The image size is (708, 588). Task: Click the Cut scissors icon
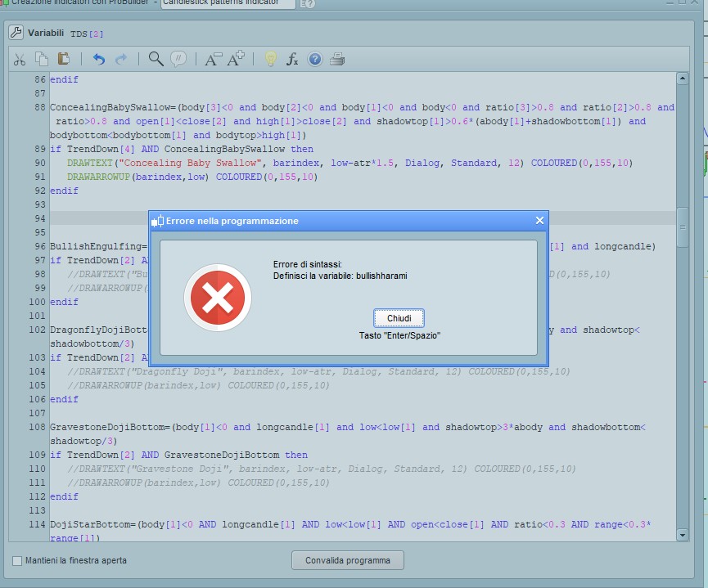(x=20, y=59)
